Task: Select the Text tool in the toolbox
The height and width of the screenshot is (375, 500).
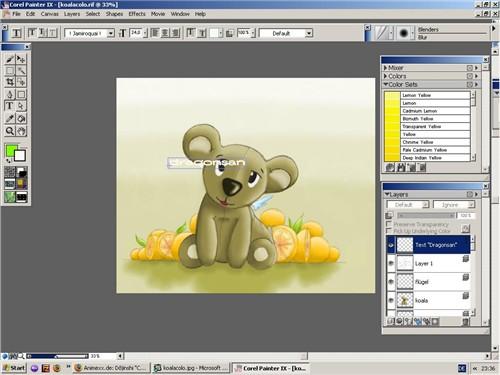Action: pyautogui.click(x=10, y=106)
